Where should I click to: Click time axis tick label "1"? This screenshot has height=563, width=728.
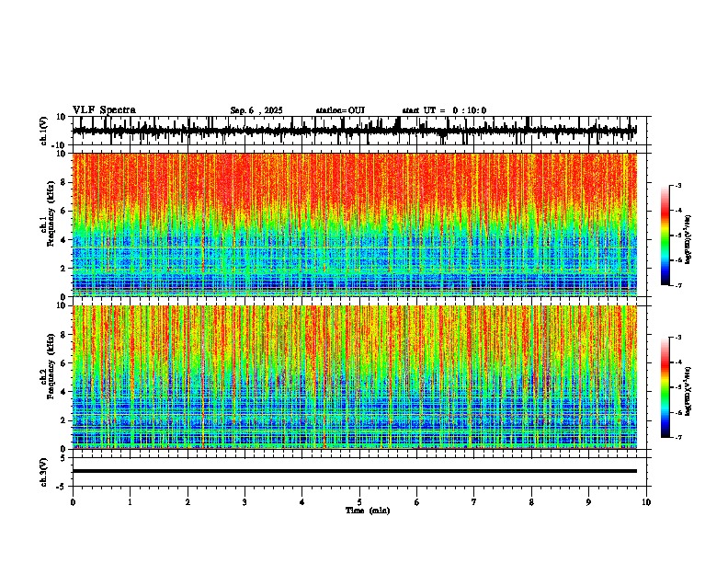[130, 502]
